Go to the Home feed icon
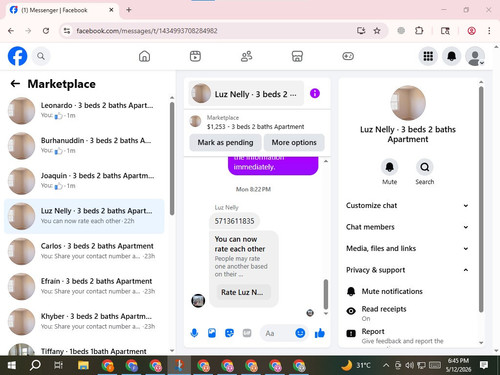500x375 pixels. [144, 56]
